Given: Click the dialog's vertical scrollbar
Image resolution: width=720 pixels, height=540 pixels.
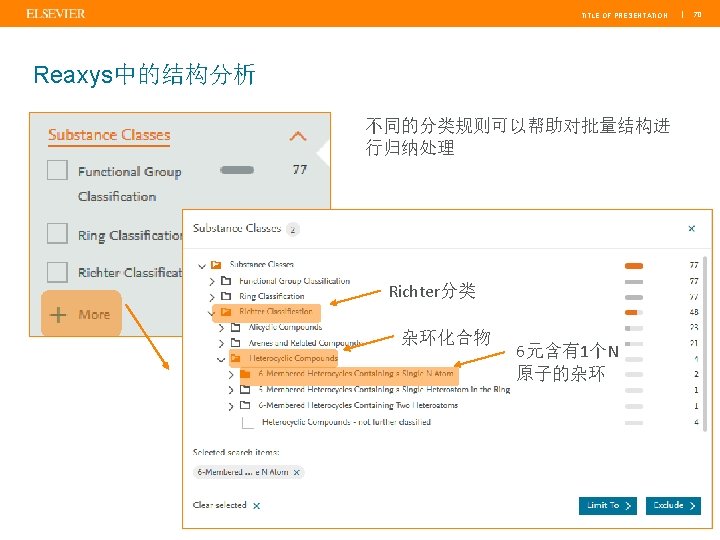Looking at the screenshot, I should coord(705,344).
